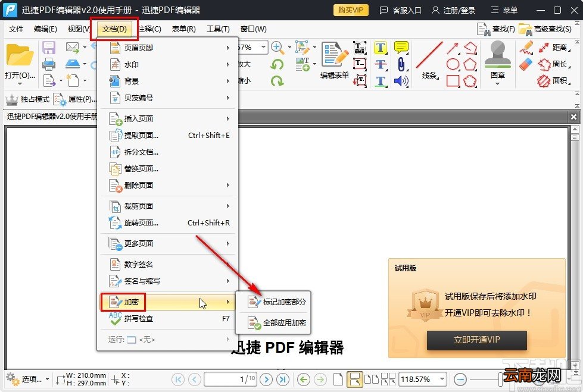The image size is (583, 392).
Task: Click the Save floppy disk icon
Action: click(x=49, y=48)
